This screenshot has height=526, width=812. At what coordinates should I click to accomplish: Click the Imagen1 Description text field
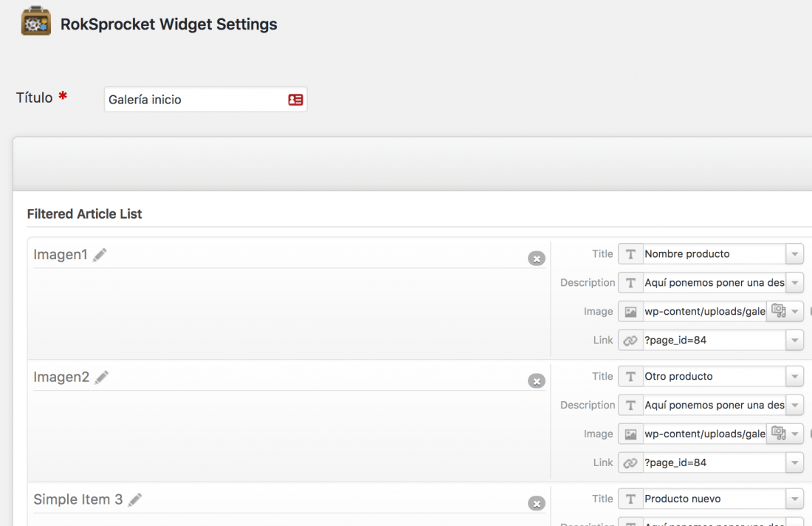(x=714, y=283)
